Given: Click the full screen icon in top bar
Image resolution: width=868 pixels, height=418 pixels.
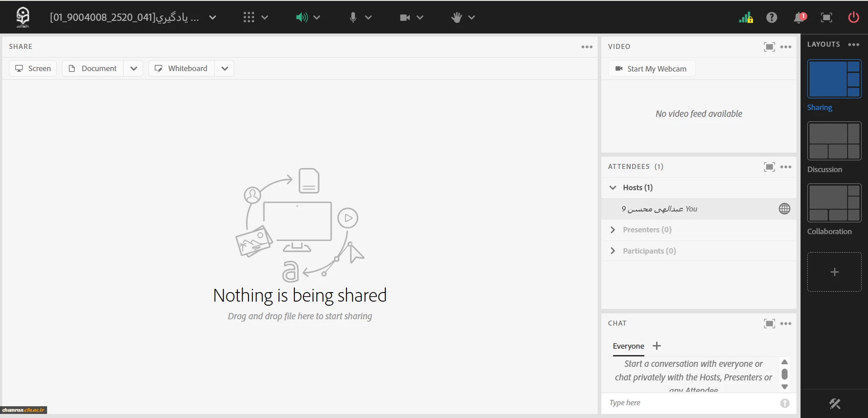Looking at the screenshot, I should tap(826, 18).
